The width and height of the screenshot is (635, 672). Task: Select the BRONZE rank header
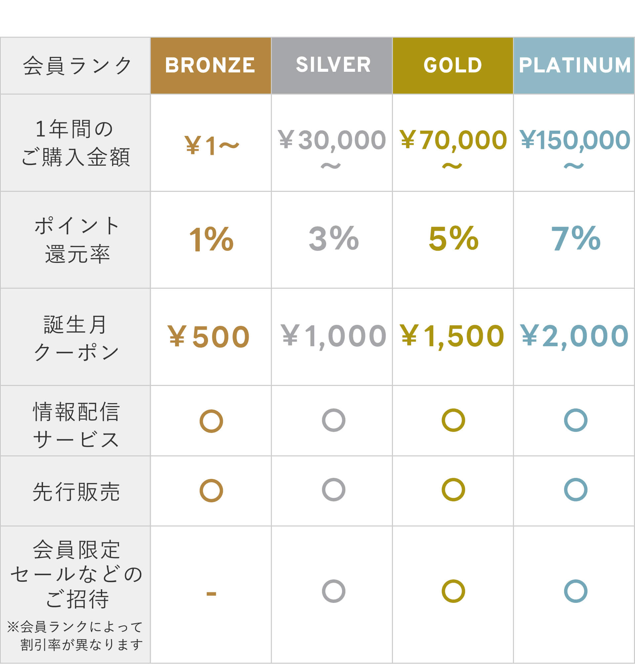click(x=211, y=65)
